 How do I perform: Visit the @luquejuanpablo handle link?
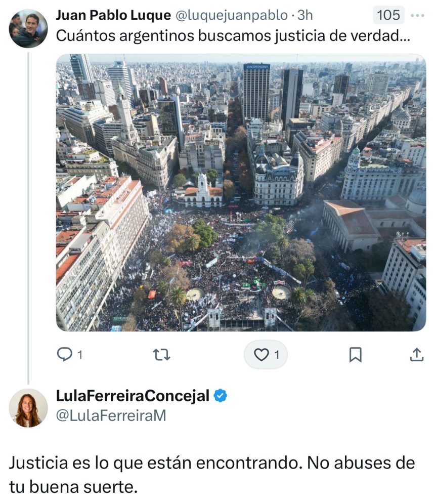click(231, 15)
